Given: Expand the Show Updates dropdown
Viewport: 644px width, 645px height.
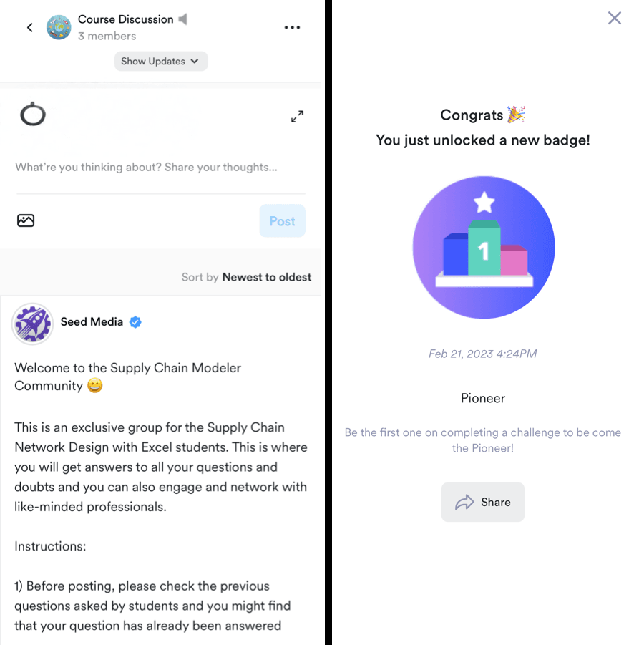Looking at the screenshot, I should pos(161,62).
